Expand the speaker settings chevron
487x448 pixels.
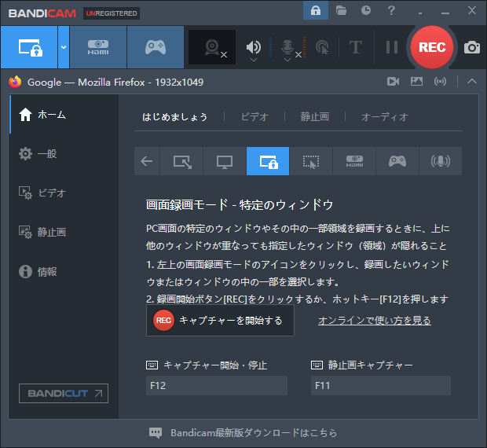click(254, 60)
